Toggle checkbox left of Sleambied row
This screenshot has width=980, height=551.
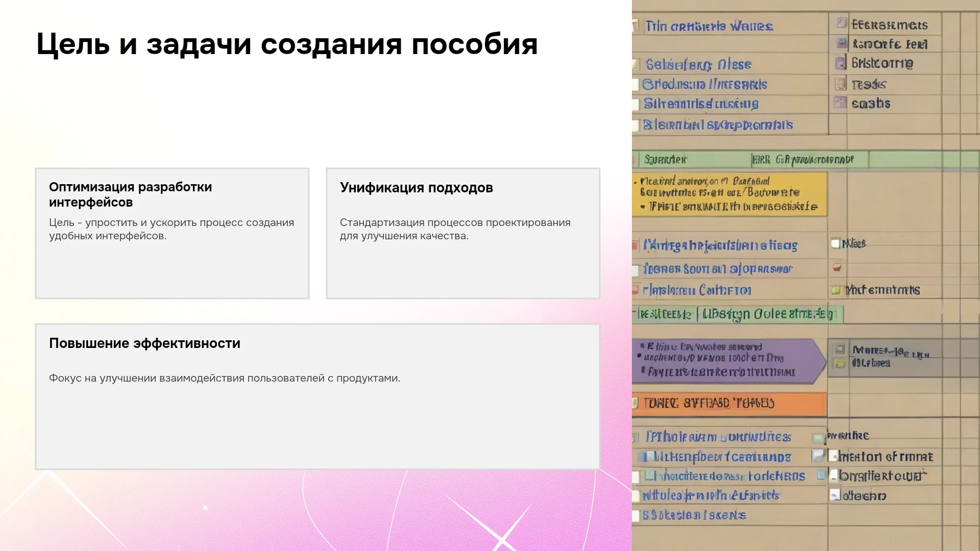click(635, 126)
